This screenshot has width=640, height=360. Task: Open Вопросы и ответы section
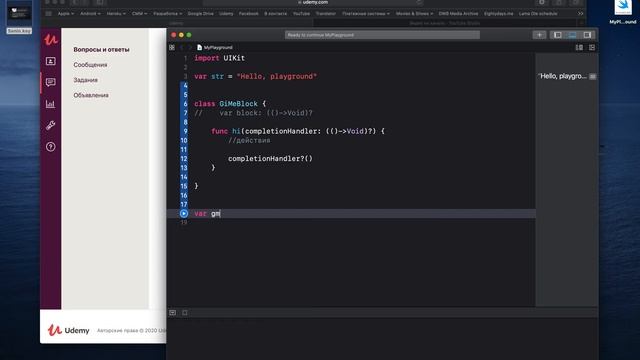tap(101, 49)
